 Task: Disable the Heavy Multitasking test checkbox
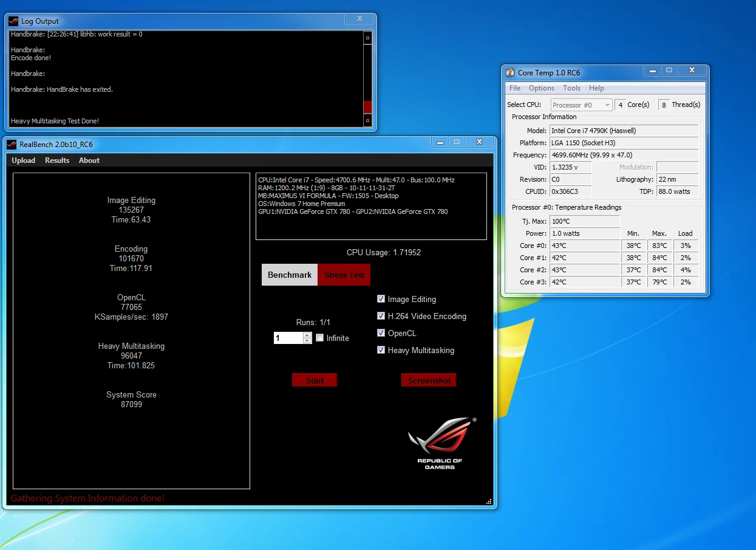tap(381, 350)
